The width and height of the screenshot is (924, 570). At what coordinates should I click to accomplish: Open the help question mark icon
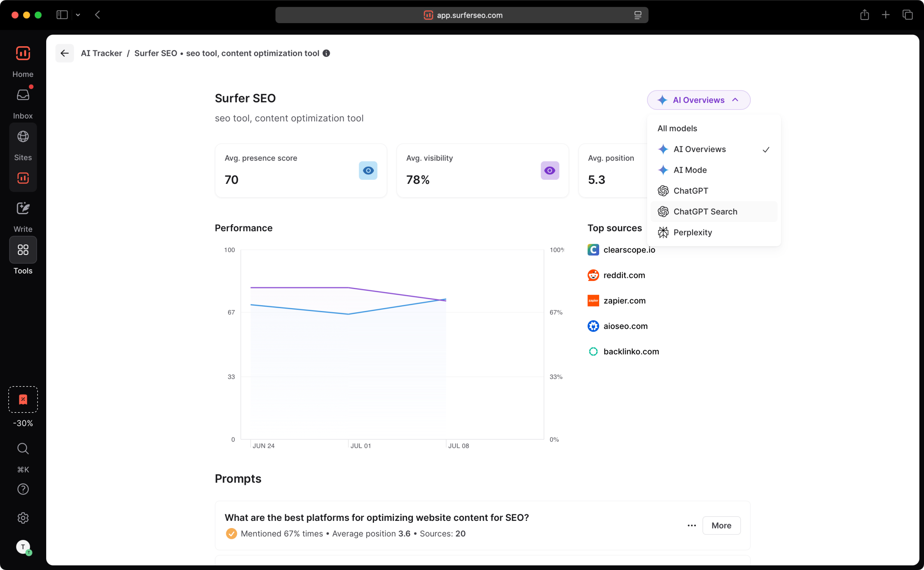23,489
